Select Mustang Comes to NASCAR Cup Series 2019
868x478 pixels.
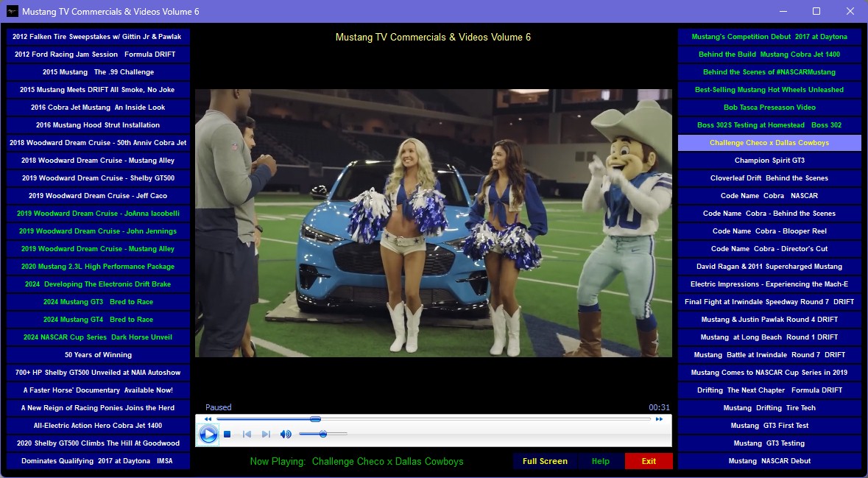coord(769,373)
